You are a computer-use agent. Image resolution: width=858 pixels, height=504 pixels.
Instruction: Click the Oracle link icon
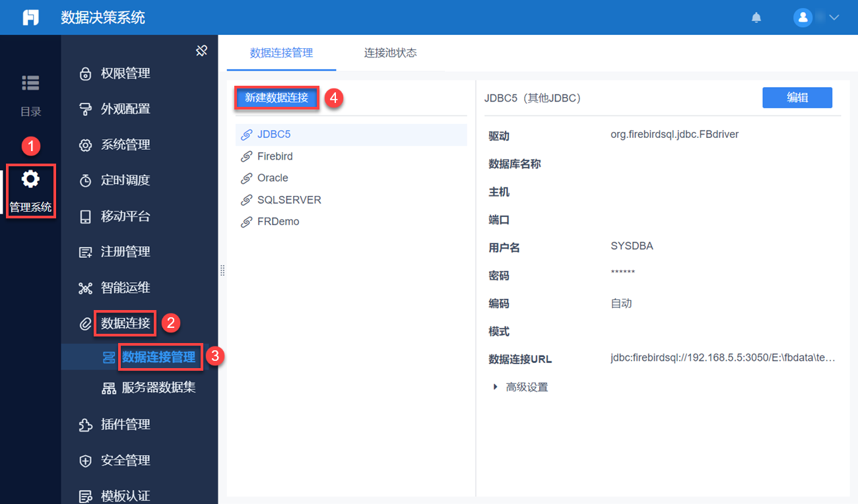(246, 178)
